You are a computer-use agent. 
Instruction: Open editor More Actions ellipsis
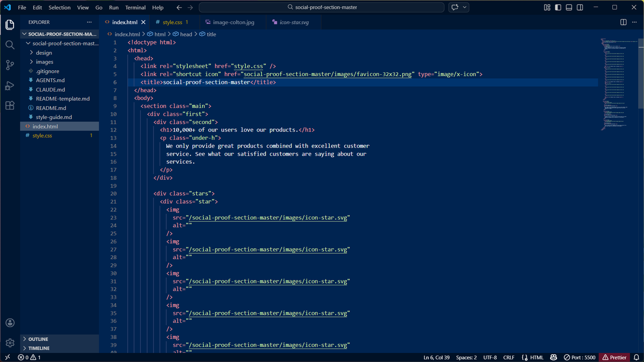(635, 22)
